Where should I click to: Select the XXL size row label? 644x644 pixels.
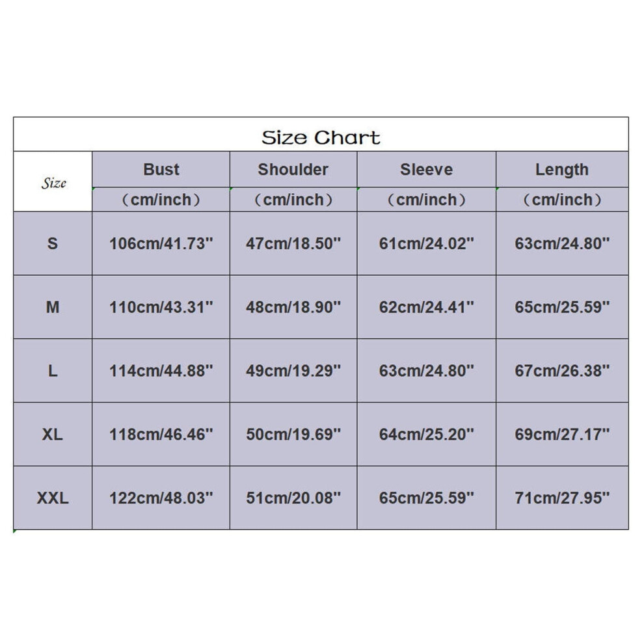[x=53, y=498]
